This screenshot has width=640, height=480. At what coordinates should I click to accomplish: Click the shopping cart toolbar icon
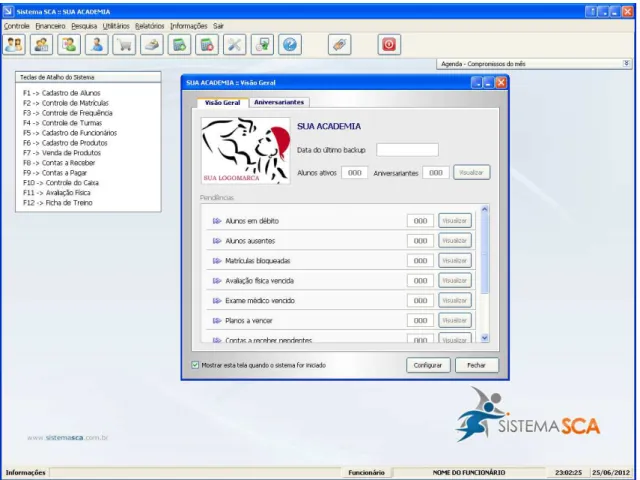124,44
